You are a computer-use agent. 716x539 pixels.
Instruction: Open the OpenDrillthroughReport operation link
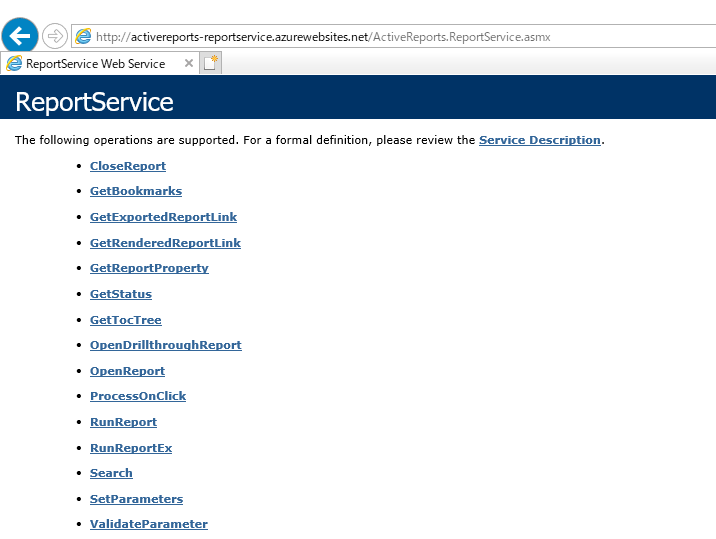tap(166, 345)
